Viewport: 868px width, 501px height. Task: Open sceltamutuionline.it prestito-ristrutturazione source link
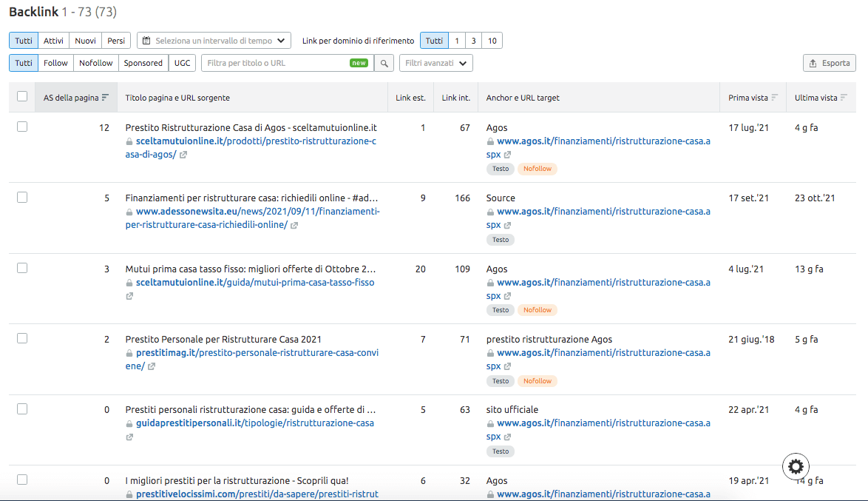point(251,148)
